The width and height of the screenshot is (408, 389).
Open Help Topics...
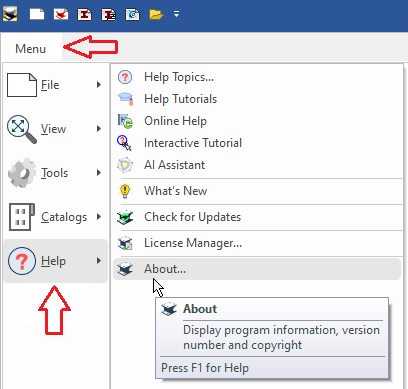(x=257, y=77)
